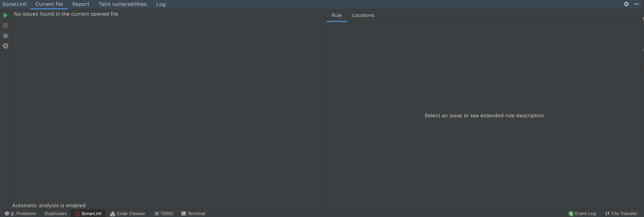Click 'Automatic analysis is enabled' status text
644x217 pixels.
(x=49, y=205)
